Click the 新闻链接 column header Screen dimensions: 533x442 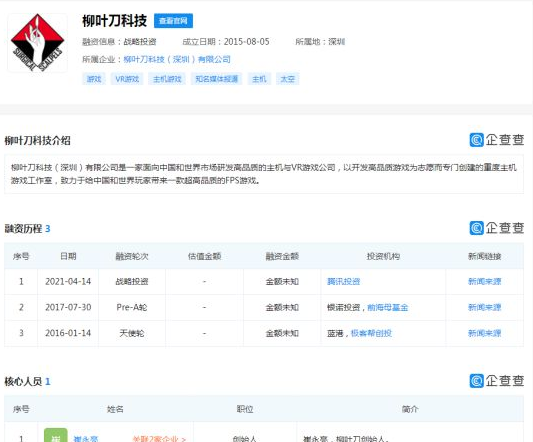coord(485,256)
